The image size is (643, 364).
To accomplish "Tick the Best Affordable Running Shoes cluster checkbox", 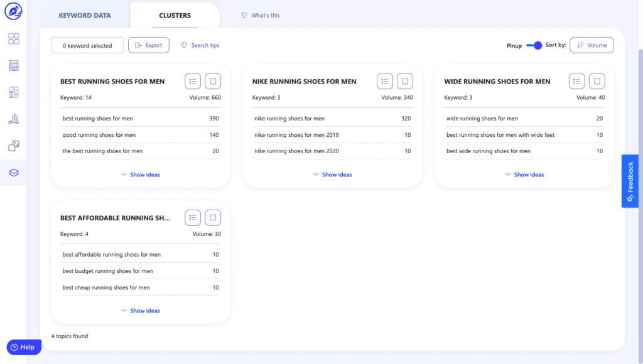I will 213,218.
